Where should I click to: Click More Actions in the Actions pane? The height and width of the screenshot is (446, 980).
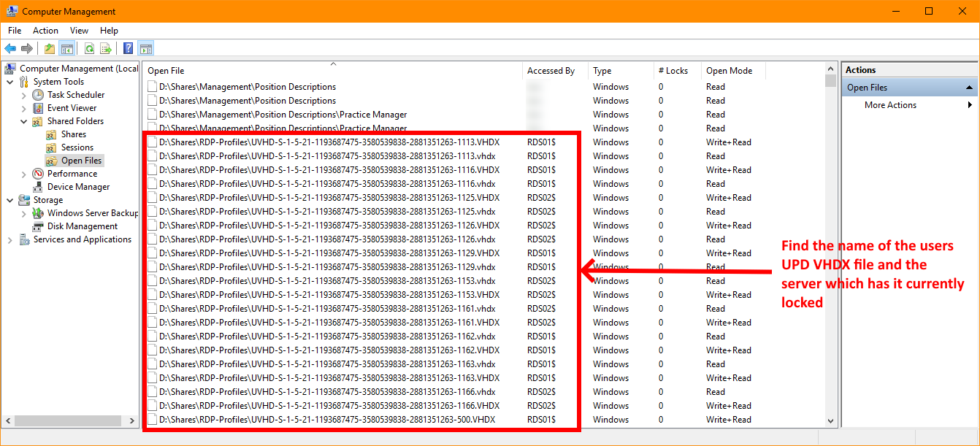(890, 104)
